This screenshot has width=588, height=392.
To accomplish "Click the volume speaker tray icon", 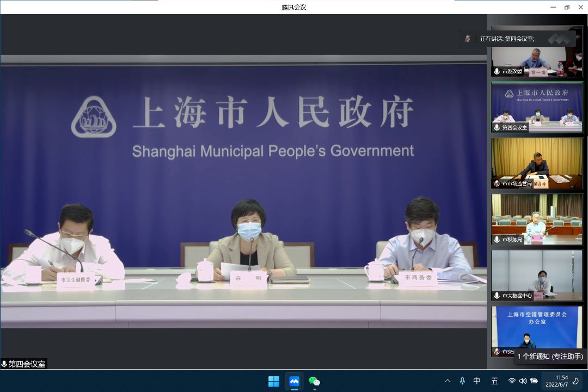I will (523, 381).
